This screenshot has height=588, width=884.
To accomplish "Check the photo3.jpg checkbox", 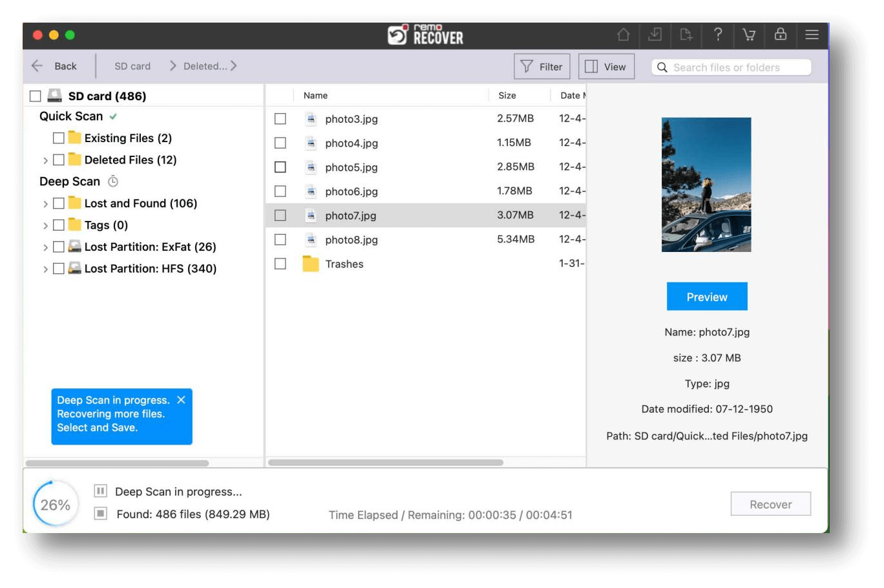I will click(x=280, y=119).
